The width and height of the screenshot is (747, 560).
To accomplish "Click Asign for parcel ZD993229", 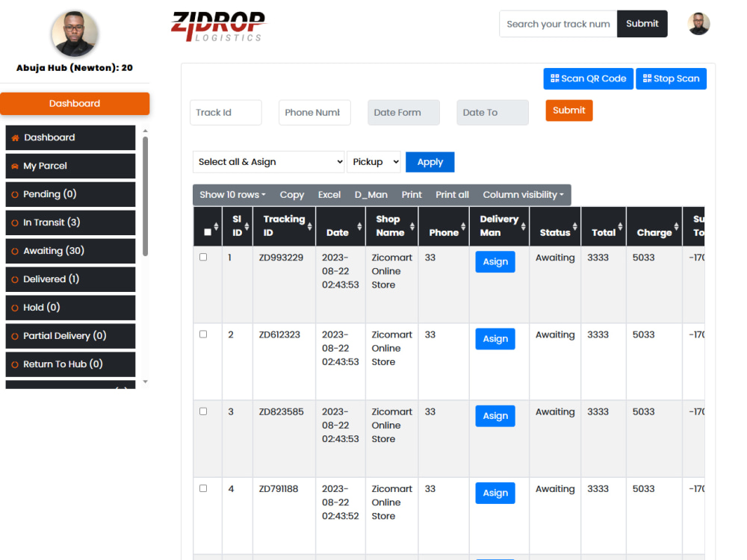I will [x=495, y=262].
